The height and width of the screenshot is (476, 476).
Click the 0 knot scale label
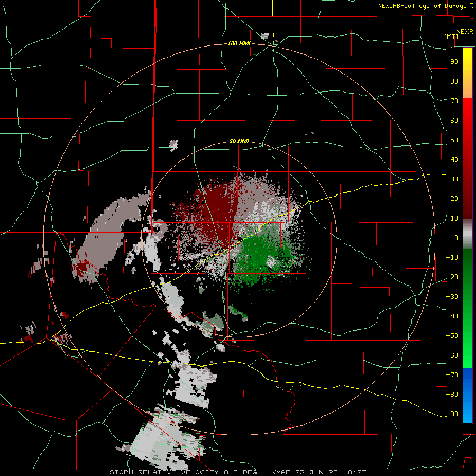[456, 237]
